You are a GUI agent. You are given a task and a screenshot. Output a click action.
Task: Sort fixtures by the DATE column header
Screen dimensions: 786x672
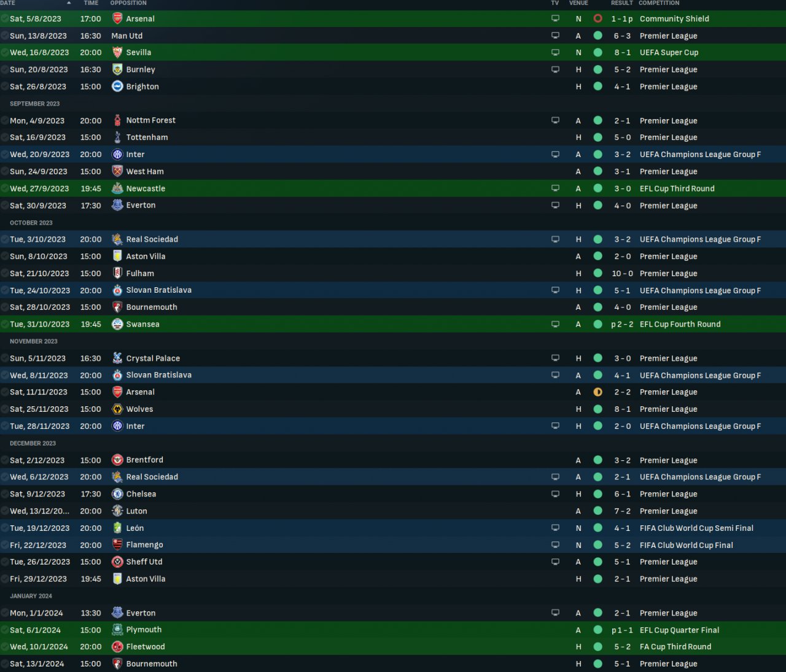tap(7, 3)
